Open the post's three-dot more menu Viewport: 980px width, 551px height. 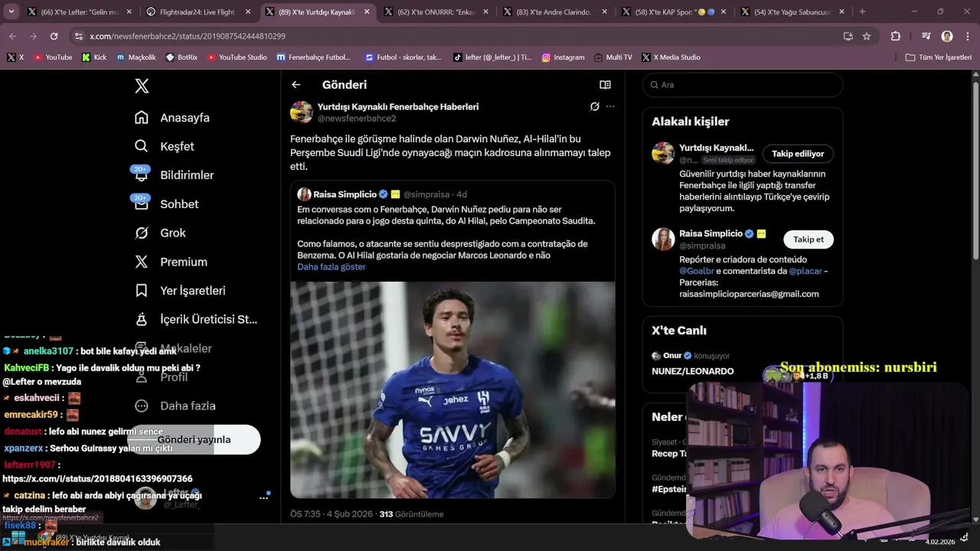pos(610,106)
